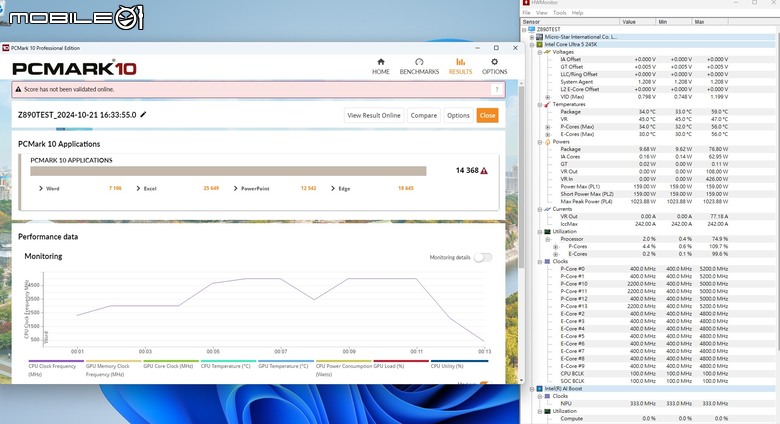Select GPU Load red legend

pos(400,366)
